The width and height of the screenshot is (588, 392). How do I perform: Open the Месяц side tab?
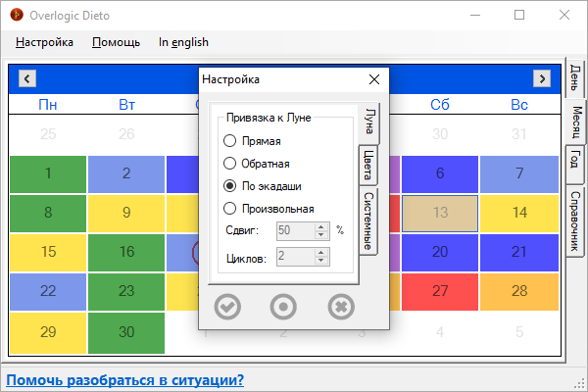tap(575, 122)
